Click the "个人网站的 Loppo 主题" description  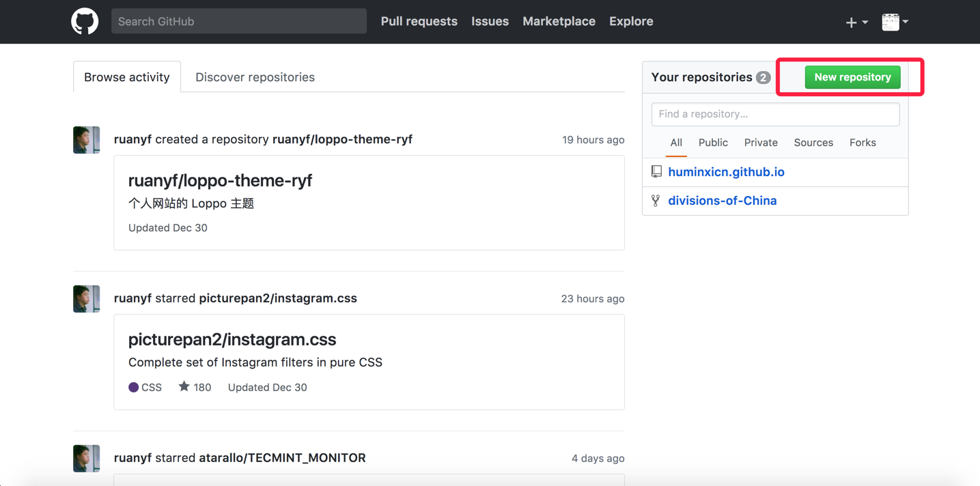point(191,203)
